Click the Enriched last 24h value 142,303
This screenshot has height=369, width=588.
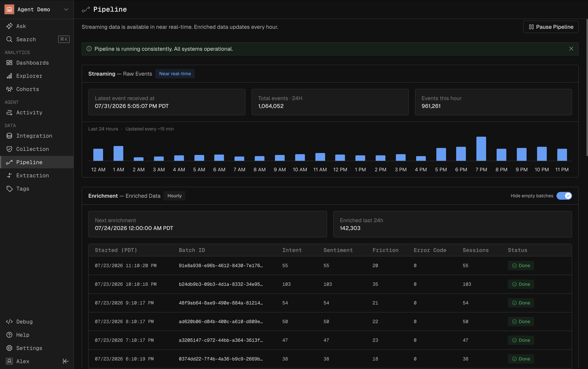[x=350, y=228]
